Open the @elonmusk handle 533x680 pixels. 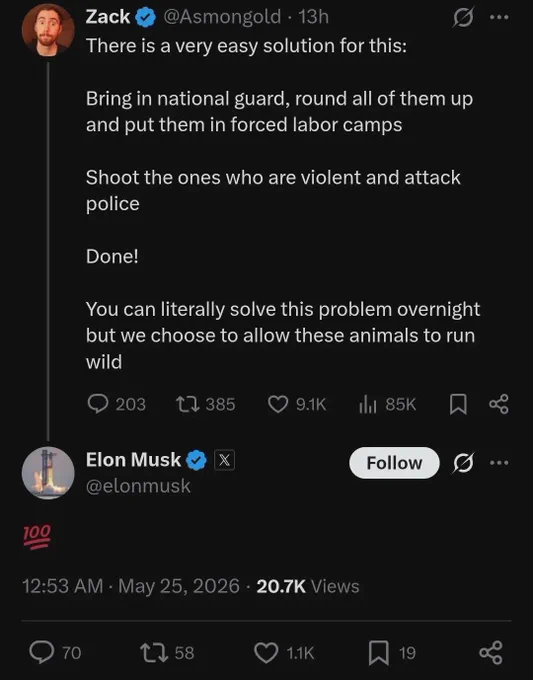tap(138, 486)
